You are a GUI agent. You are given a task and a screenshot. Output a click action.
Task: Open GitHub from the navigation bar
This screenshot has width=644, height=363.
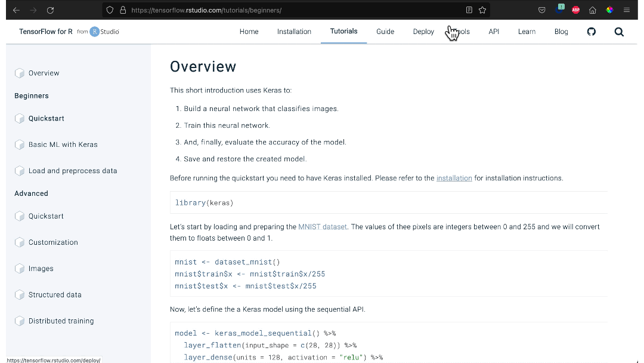pos(591,32)
